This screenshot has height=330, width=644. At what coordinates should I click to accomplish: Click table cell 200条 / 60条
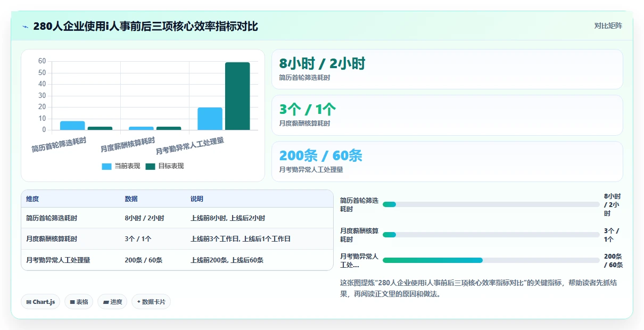tap(144, 260)
